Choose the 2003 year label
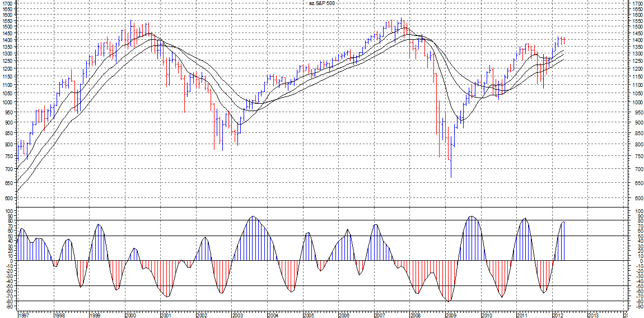Image resolution: width=644 pixels, height=318 pixels. 237,315
